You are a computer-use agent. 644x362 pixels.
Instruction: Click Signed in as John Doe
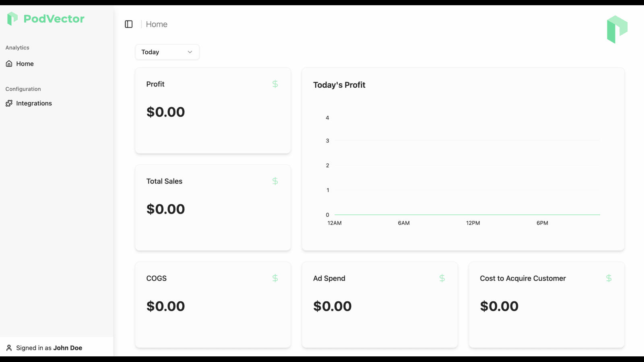click(x=49, y=348)
